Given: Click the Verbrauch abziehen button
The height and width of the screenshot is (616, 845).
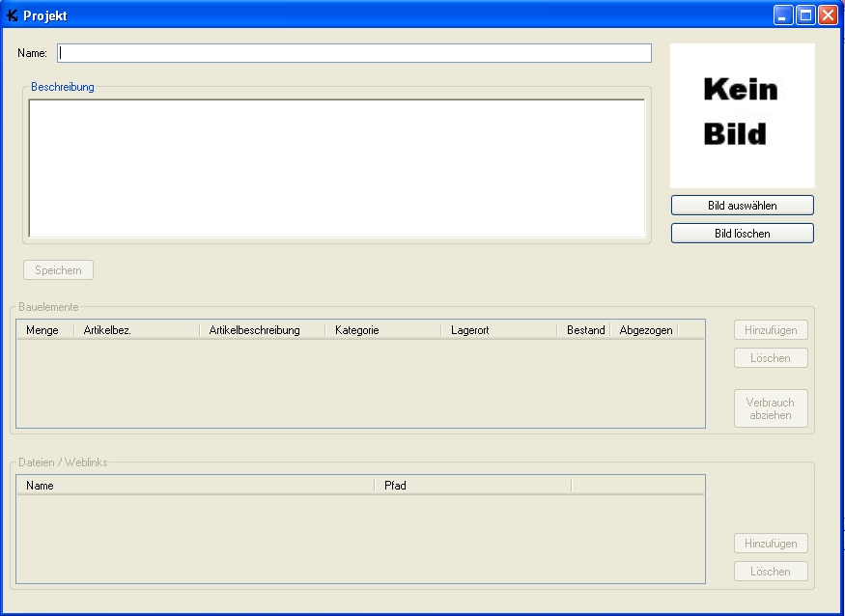Looking at the screenshot, I should click(x=771, y=408).
